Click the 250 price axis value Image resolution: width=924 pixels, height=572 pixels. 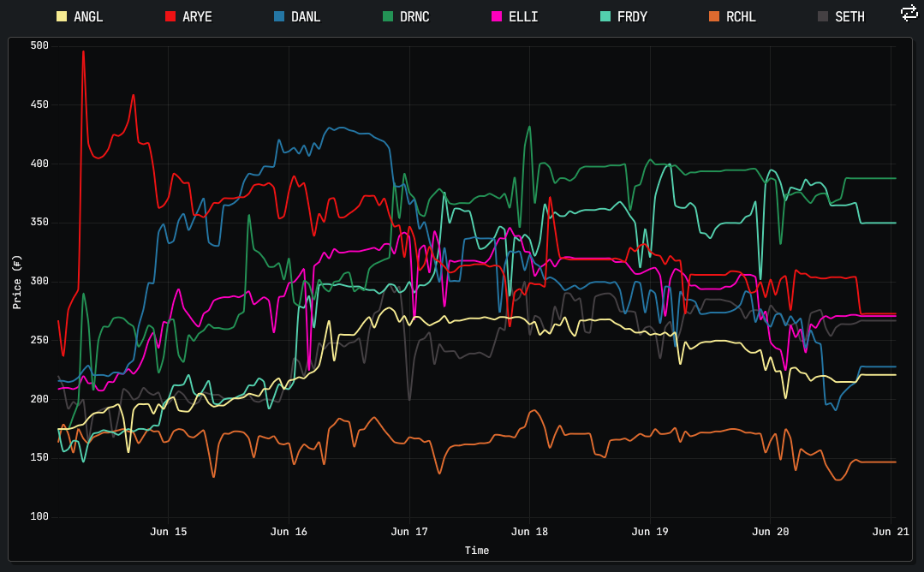pyautogui.click(x=39, y=340)
